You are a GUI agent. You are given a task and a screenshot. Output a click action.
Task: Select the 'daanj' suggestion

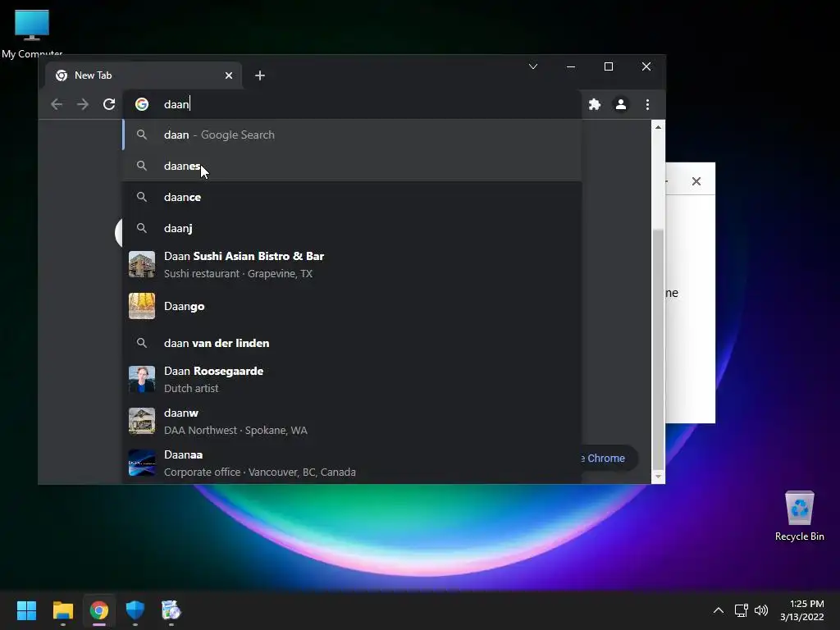click(353, 228)
